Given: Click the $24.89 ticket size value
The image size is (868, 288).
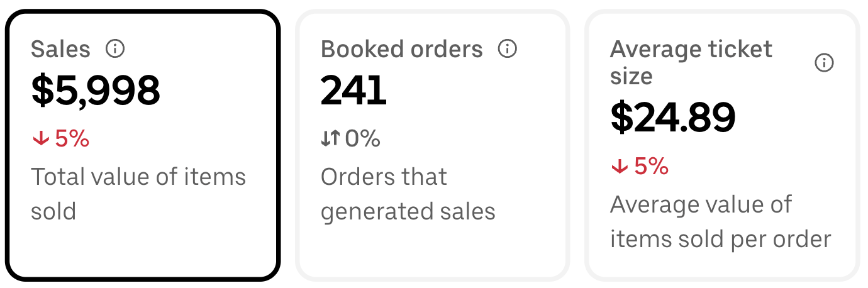Looking at the screenshot, I should tap(673, 118).
